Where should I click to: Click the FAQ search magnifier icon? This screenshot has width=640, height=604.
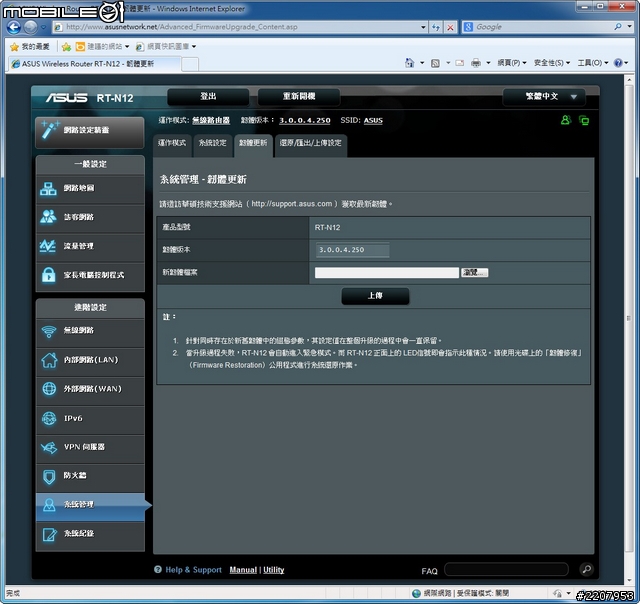click(587, 569)
